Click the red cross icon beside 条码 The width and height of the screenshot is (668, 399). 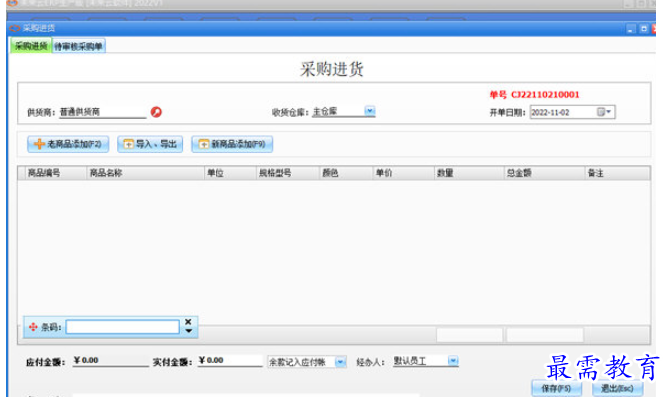click(33, 327)
